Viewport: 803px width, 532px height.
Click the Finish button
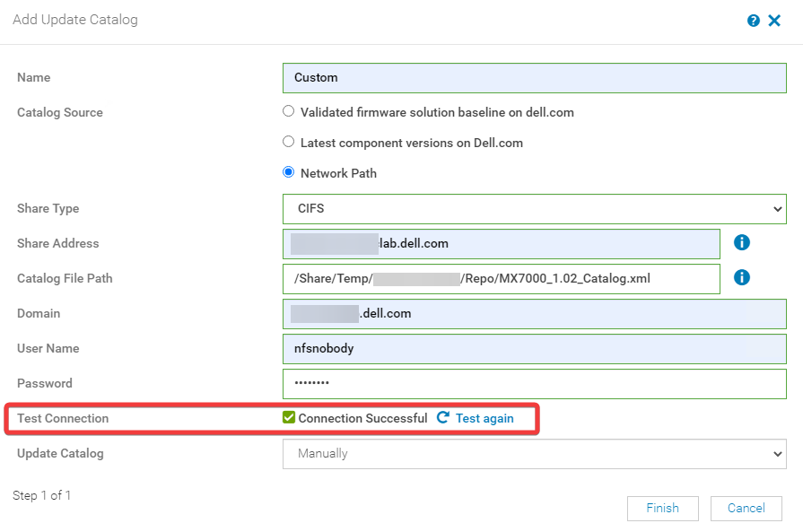pos(662,508)
